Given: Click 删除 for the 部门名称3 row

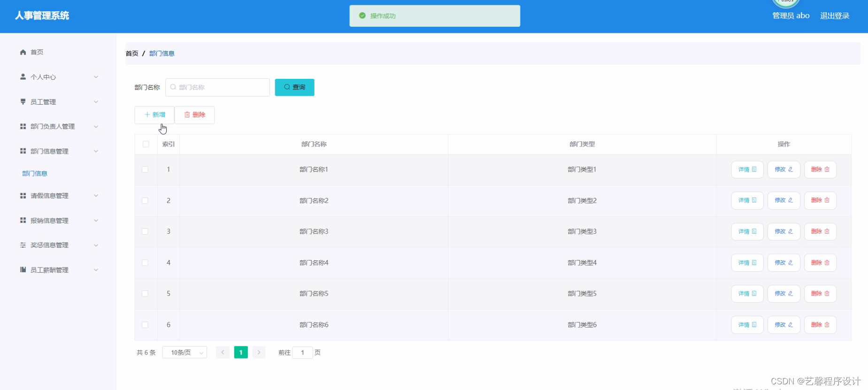Looking at the screenshot, I should 820,231.
